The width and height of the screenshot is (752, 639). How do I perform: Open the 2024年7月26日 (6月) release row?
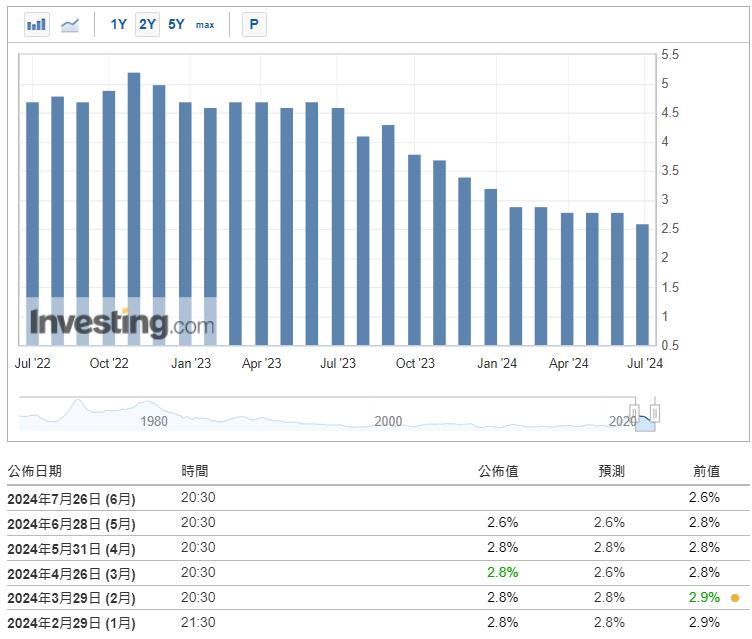click(73, 498)
